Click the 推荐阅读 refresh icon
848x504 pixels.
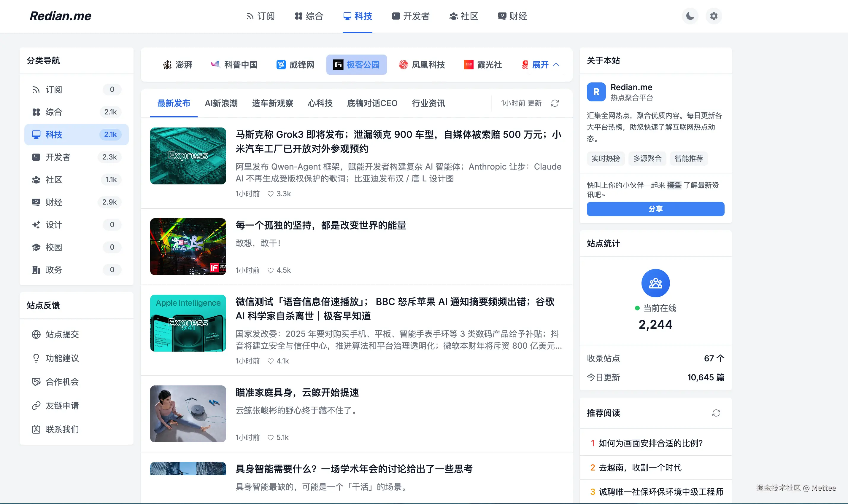click(x=716, y=413)
